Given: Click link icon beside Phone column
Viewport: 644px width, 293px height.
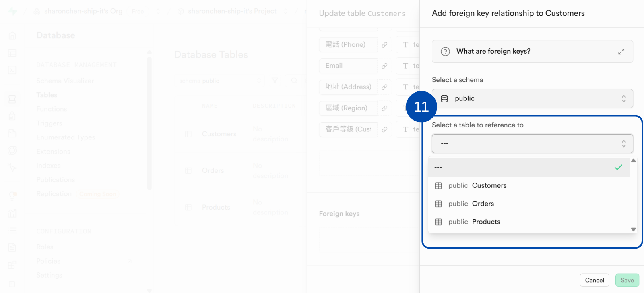Looking at the screenshot, I should tap(384, 45).
